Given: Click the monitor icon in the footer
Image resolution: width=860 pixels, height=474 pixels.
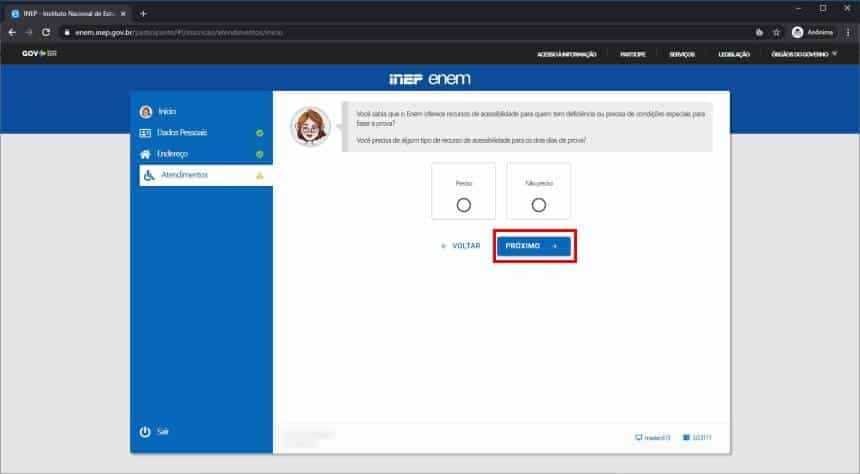Looking at the screenshot, I should click(x=638, y=437).
